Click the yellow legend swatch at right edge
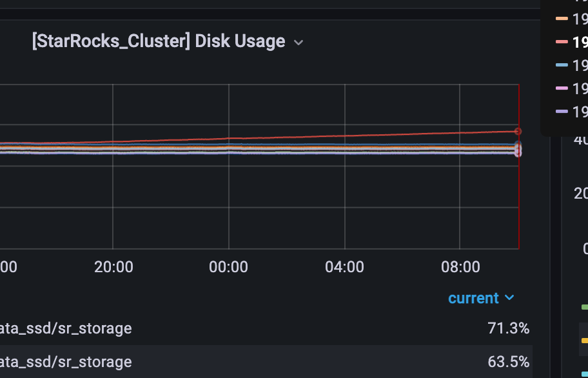This screenshot has height=378, width=588. point(584,341)
